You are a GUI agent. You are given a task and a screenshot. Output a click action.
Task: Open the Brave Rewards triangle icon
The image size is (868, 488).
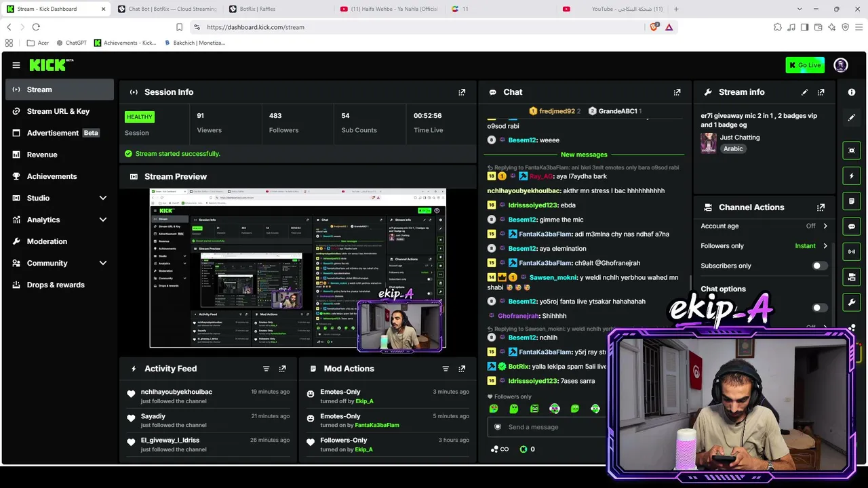[x=669, y=27]
